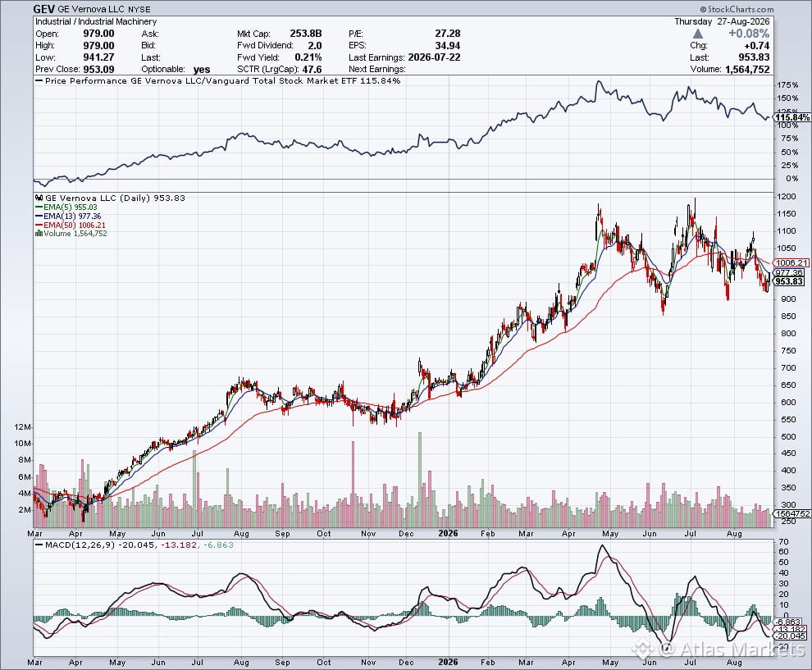
Task: Click the candlestick icon beside GE Vernova (Daily)
Action: click(39, 198)
